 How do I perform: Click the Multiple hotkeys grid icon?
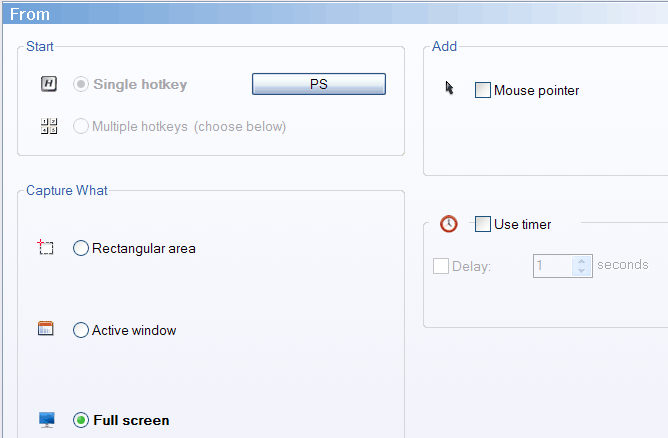tap(49, 126)
